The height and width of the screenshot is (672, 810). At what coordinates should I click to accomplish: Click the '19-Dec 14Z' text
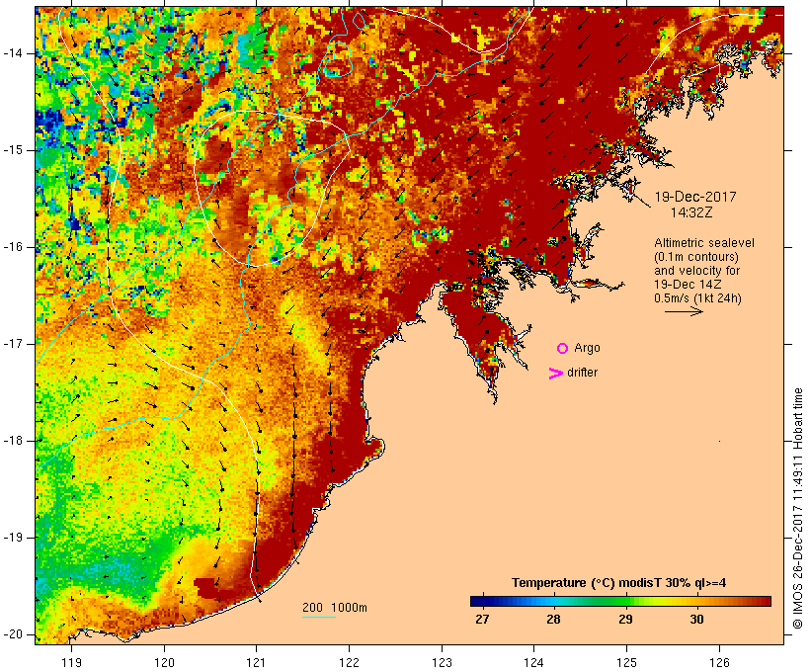pyautogui.click(x=688, y=285)
